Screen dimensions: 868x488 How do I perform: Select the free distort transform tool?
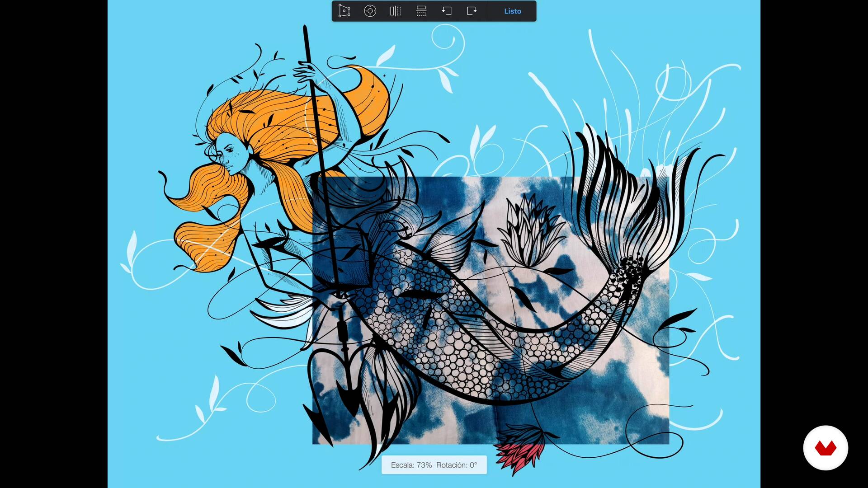[344, 11]
